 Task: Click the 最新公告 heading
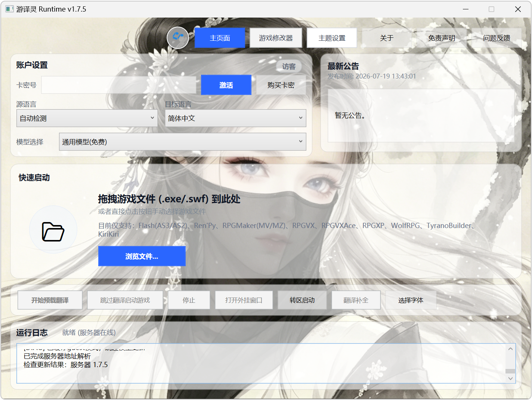343,66
